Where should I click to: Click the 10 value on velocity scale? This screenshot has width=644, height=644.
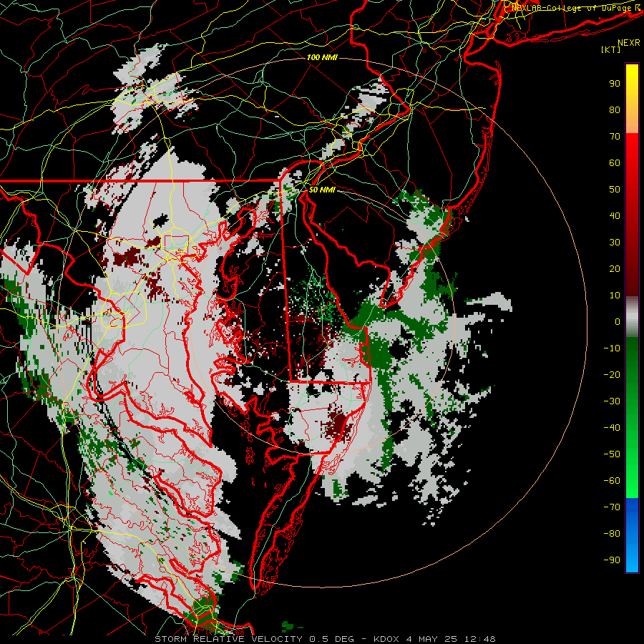click(x=615, y=296)
